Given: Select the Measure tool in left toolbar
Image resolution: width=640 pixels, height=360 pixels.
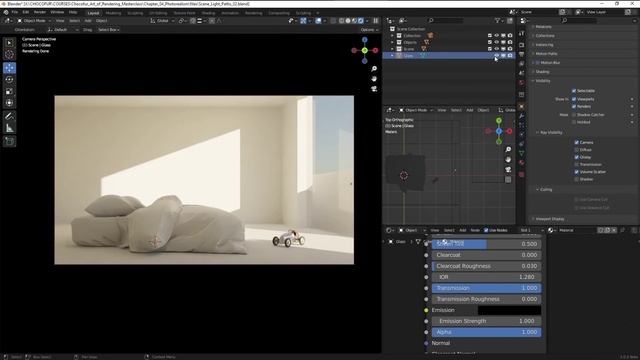Looking at the screenshot, I should click(x=9, y=128).
